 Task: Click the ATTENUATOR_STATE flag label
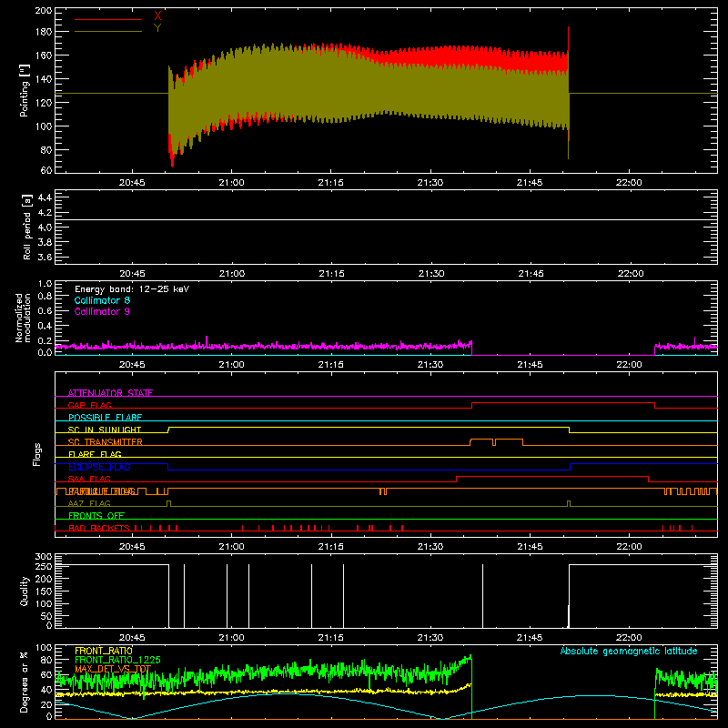(x=110, y=393)
